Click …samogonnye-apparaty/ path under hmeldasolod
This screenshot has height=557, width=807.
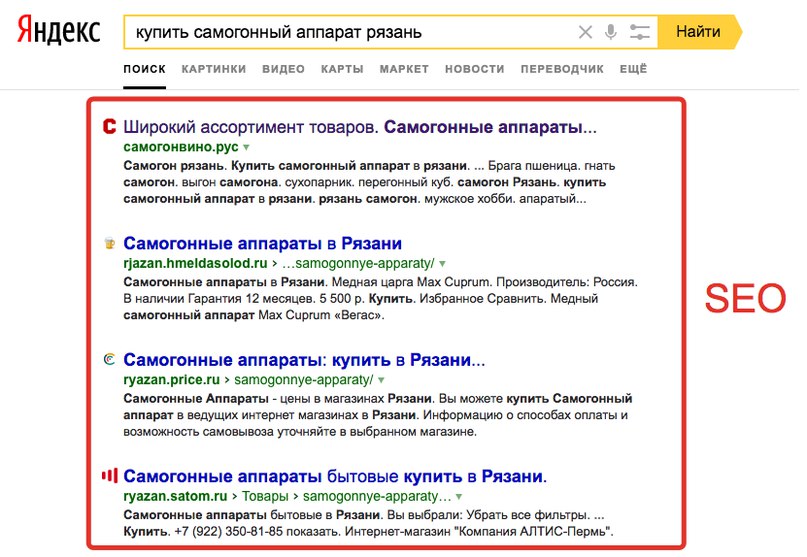click(358, 264)
